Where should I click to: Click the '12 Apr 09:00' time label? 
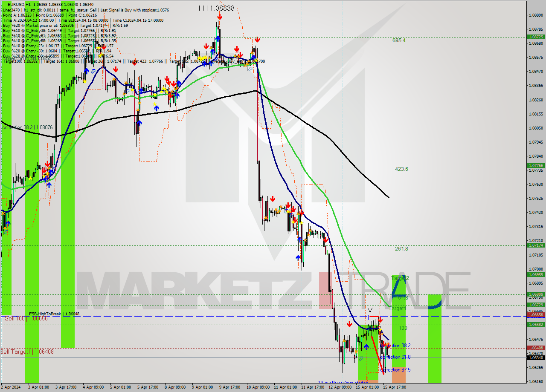340,388
